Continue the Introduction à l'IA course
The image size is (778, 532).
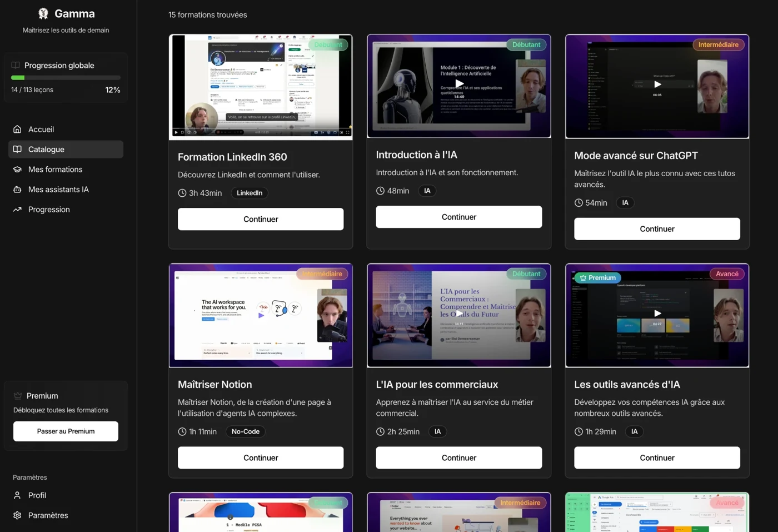[x=459, y=217]
